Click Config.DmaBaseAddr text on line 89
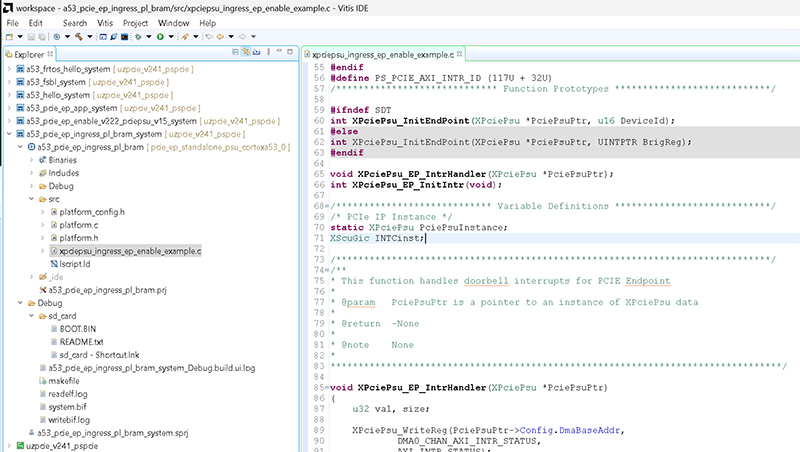The image size is (800, 452). click(x=570, y=430)
